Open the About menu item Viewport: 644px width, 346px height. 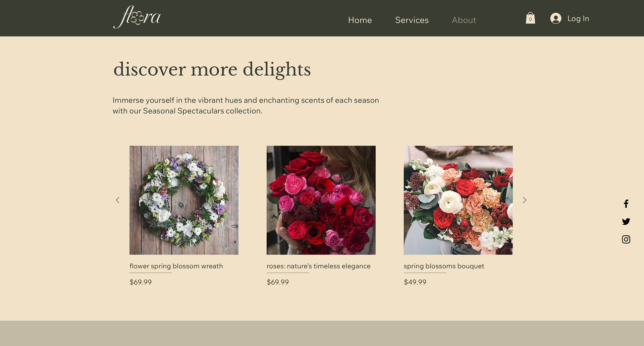tap(464, 20)
